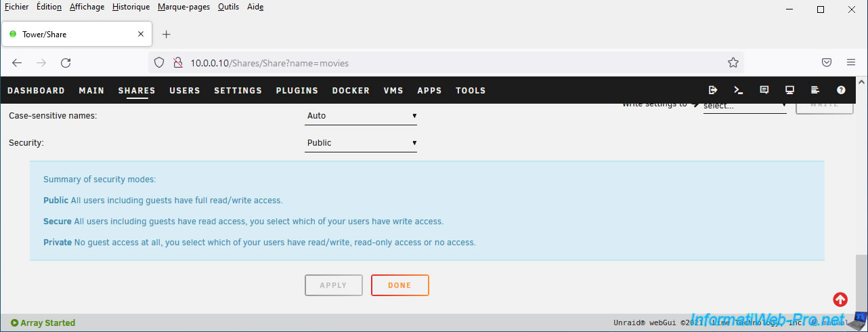Open the Historique menu

(x=131, y=7)
